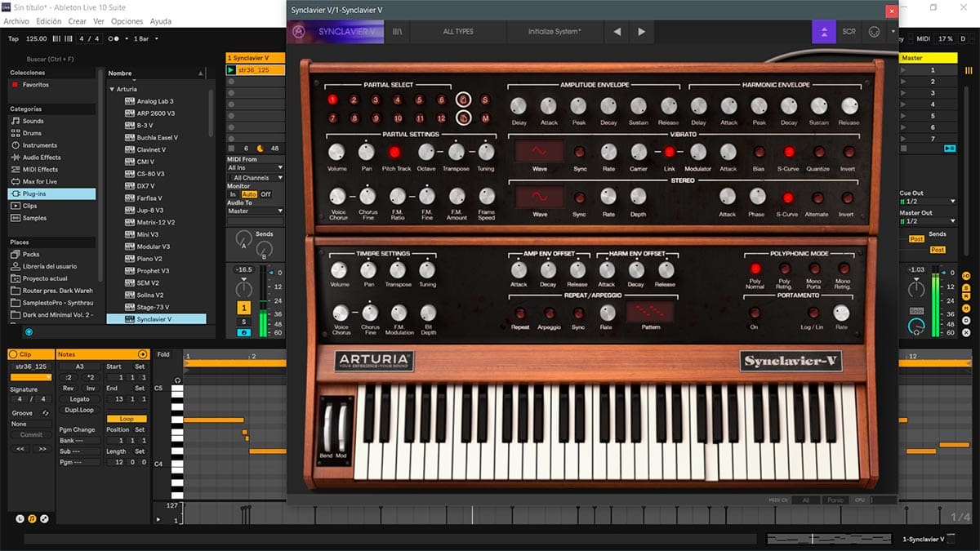Open the Drums category in the browser
The height and width of the screenshot is (551, 980).
click(32, 133)
